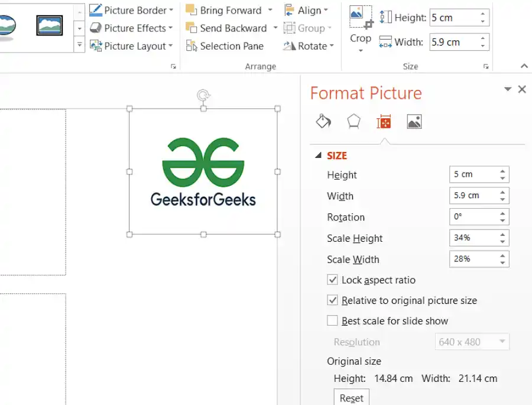Collapse the ribbon with the chevron
Screen dimensions: 532x405
(524, 66)
